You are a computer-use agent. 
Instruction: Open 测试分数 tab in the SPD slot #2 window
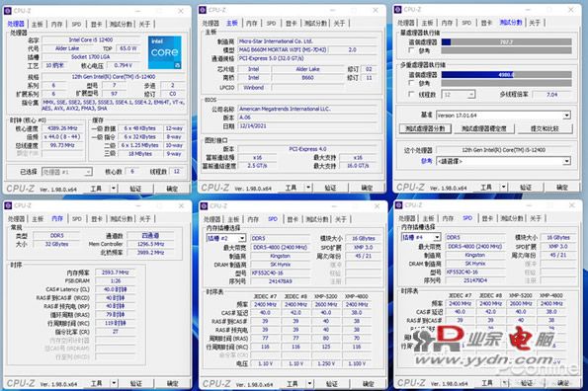(x=317, y=219)
